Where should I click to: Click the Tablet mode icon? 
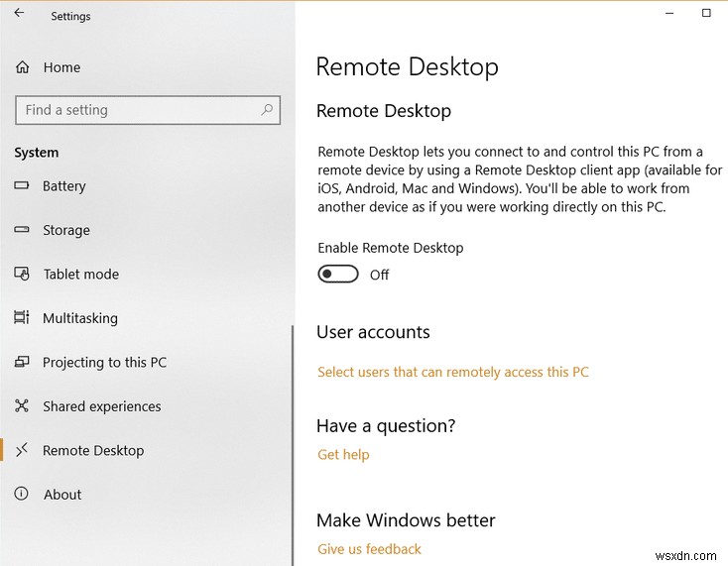click(x=22, y=274)
